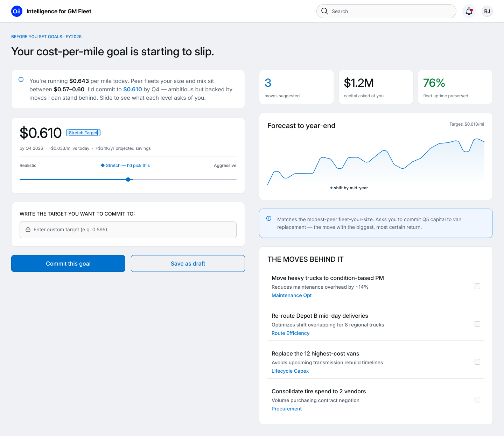This screenshot has width=504, height=436.
Task: Click the BEFORE YOU SET GOALS · FY2026 breadcrumb
Action: click(46, 37)
